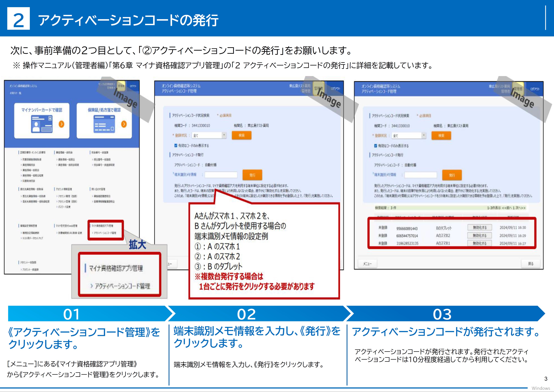
Task: Click orange 発行 button in step 03 screenshot
Action: (x=452, y=175)
